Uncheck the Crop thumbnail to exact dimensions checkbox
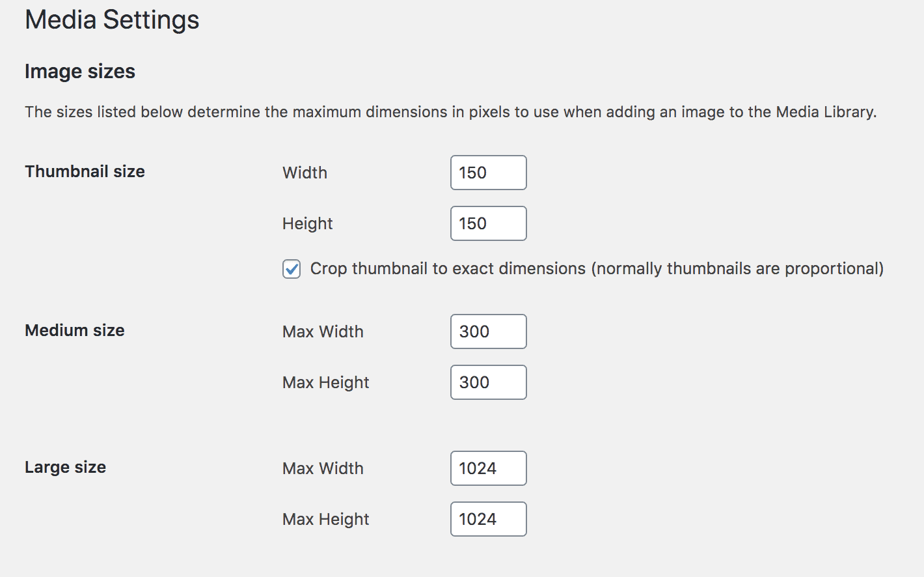The image size is (924, 577). pyautogui.click(x=292, y=269)
